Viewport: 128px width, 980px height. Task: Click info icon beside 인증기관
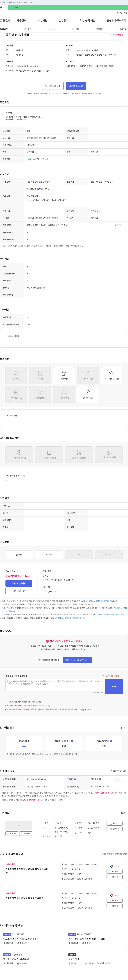coord(75,779)
